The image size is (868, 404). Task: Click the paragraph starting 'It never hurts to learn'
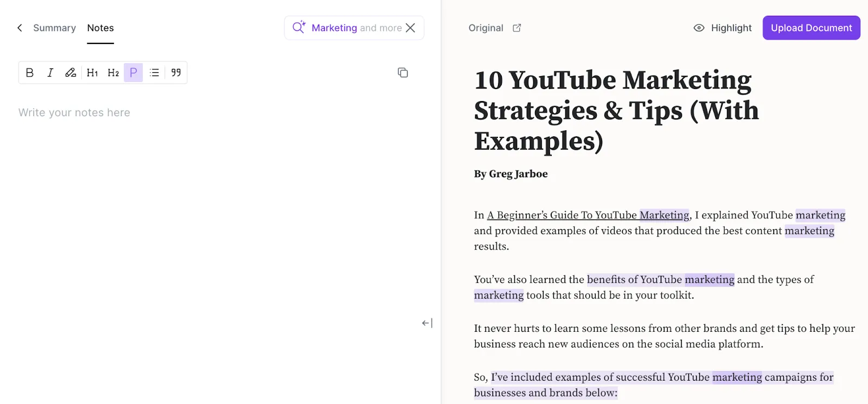[664, 336]
